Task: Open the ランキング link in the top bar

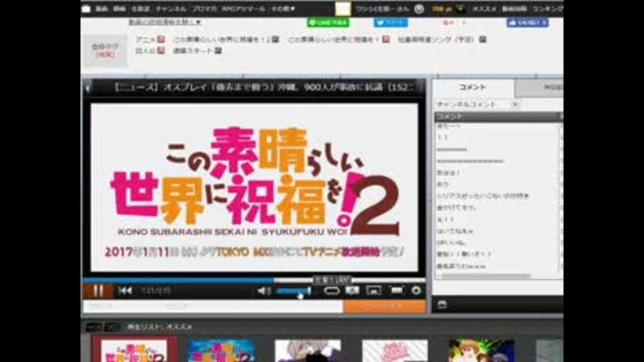Action: [547, 9]
